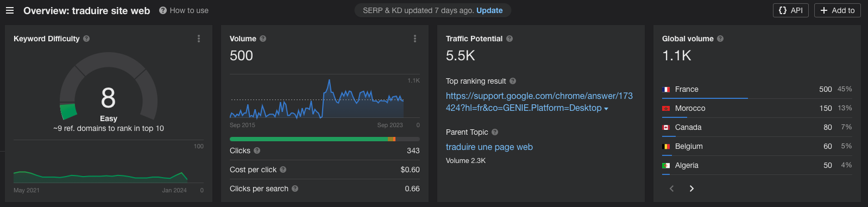Go to next page of countries
The height and width of the screenshot is (207, 868).
(691, 189)
